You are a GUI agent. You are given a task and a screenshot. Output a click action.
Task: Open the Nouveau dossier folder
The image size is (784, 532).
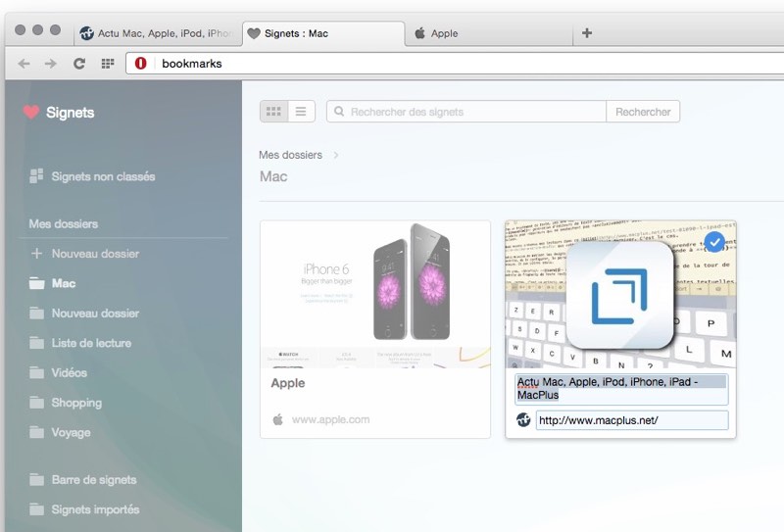pyautogui.click(x=84, y=314)
